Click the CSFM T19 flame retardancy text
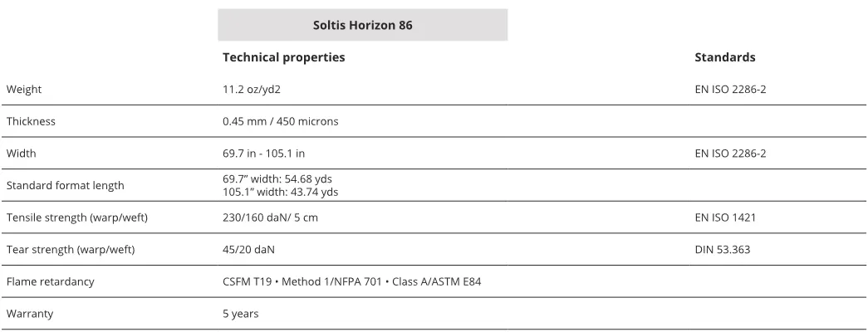The height and width of the screenshot is (332, 868). click(247, 282)
